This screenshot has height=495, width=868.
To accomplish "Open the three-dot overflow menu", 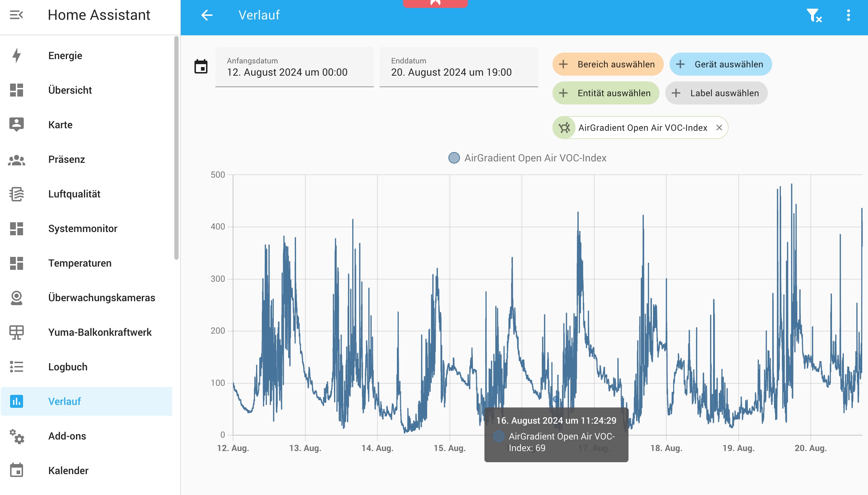I will [x=849, y=15].
